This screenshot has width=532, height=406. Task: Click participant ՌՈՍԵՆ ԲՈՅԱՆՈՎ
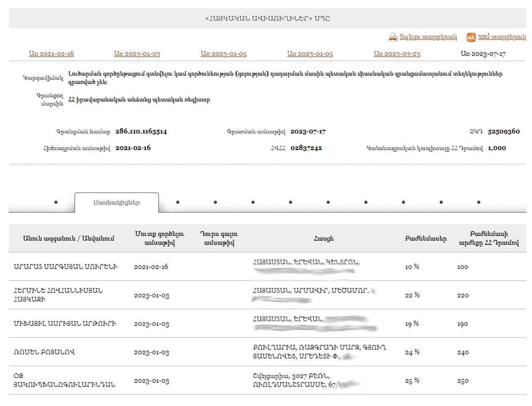click(44, 352)
